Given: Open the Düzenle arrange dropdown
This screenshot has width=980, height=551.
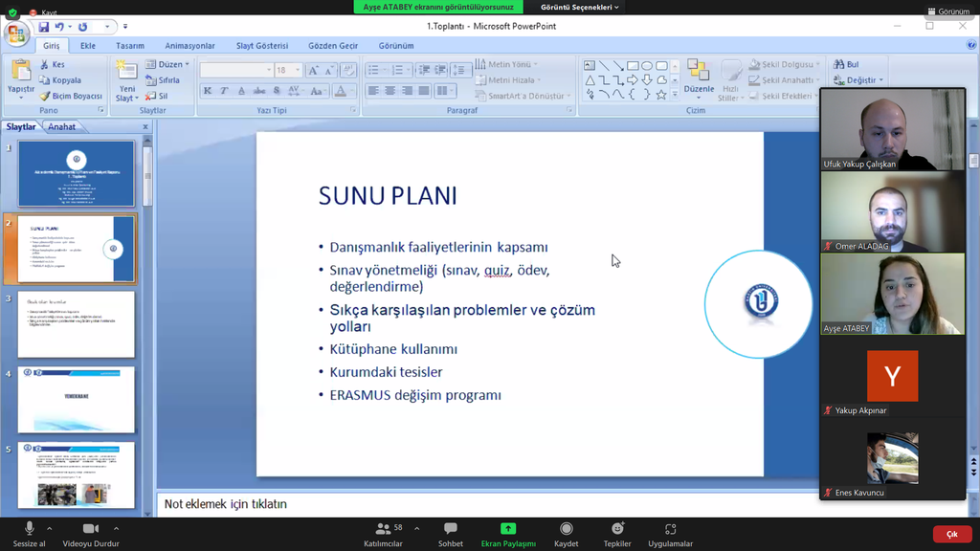Looking at the screenshot, I should pos(699,79).
